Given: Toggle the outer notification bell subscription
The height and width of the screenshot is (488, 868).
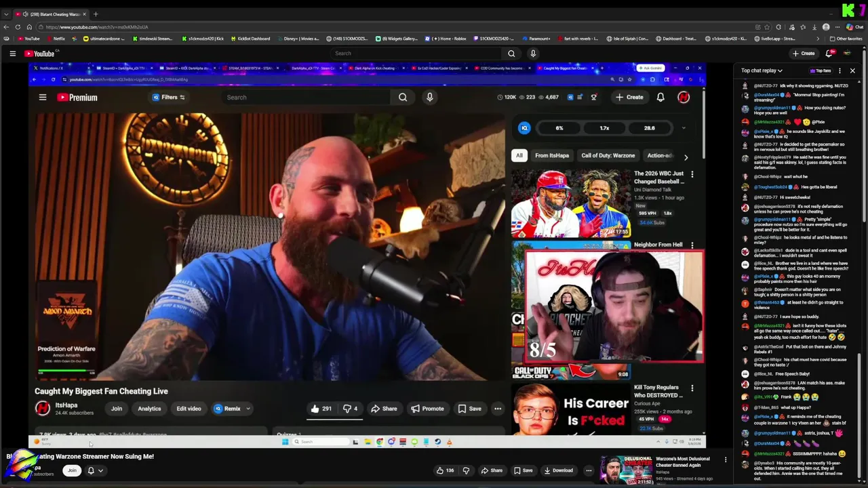Looking at the screenshot, I should click(94, 470).
